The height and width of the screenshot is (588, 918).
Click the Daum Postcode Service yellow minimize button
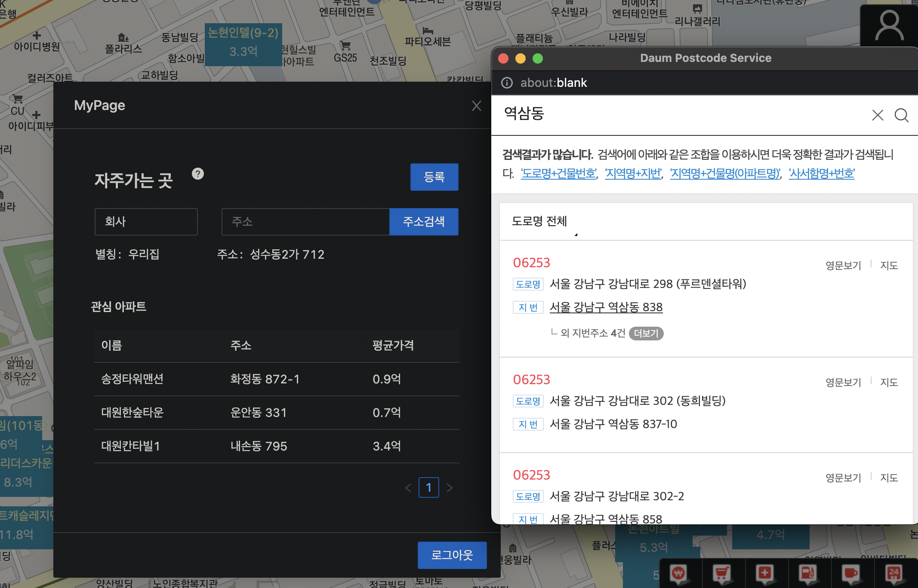point(521,58)
